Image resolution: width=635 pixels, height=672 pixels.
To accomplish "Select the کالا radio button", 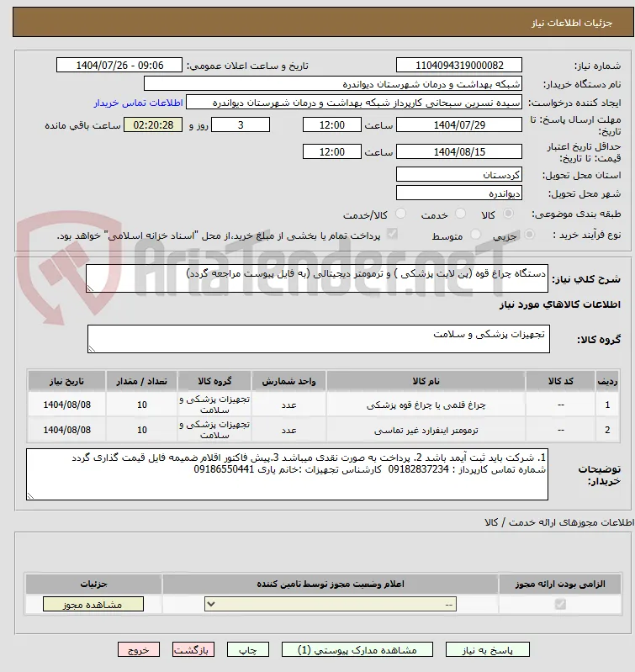I will tap(508, 214).
